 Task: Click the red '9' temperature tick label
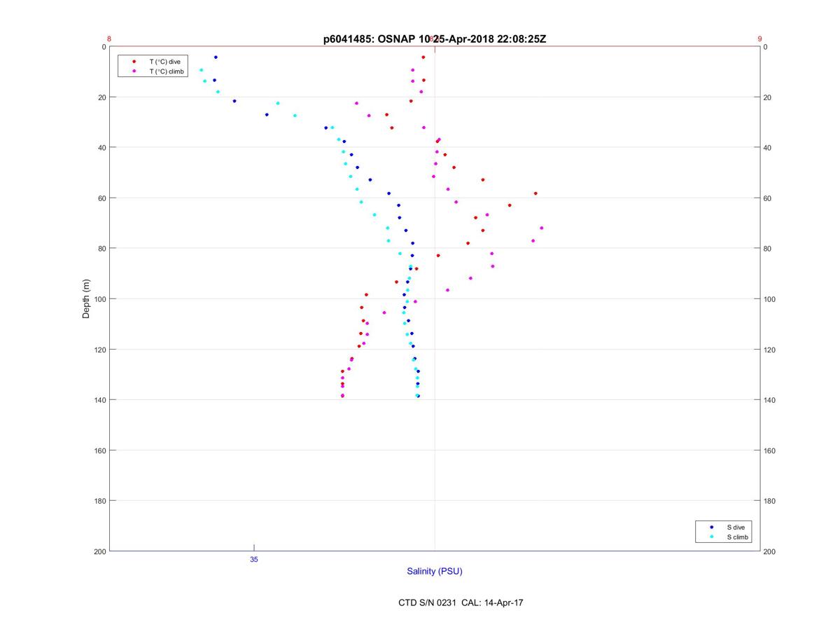[x=759, y=39]
